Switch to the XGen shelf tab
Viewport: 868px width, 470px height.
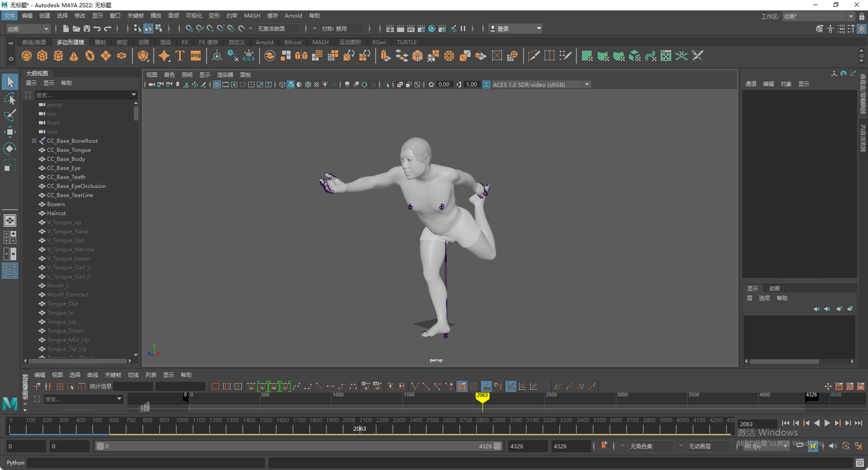click(x=378, y=42)
